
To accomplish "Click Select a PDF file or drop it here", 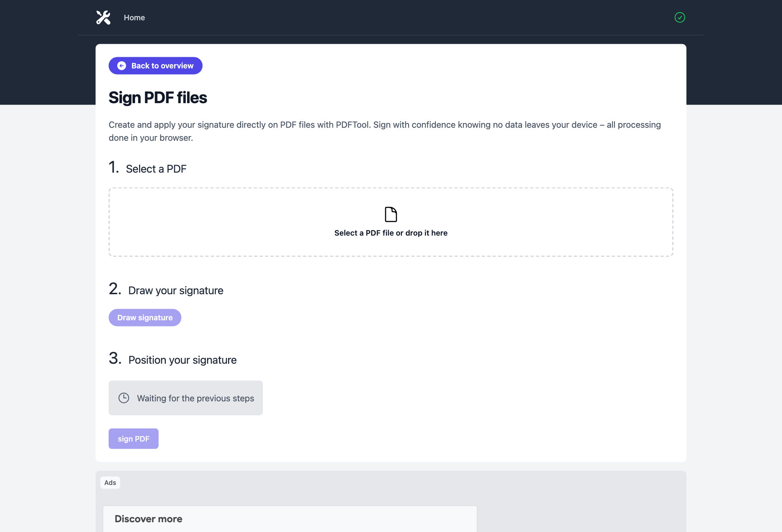I will tap(390, 233).
